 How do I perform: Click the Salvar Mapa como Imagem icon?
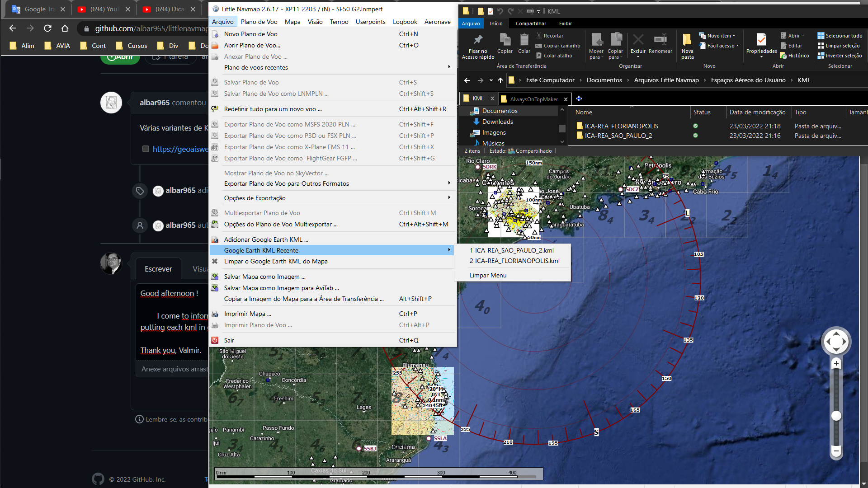(x=215, y=277)
